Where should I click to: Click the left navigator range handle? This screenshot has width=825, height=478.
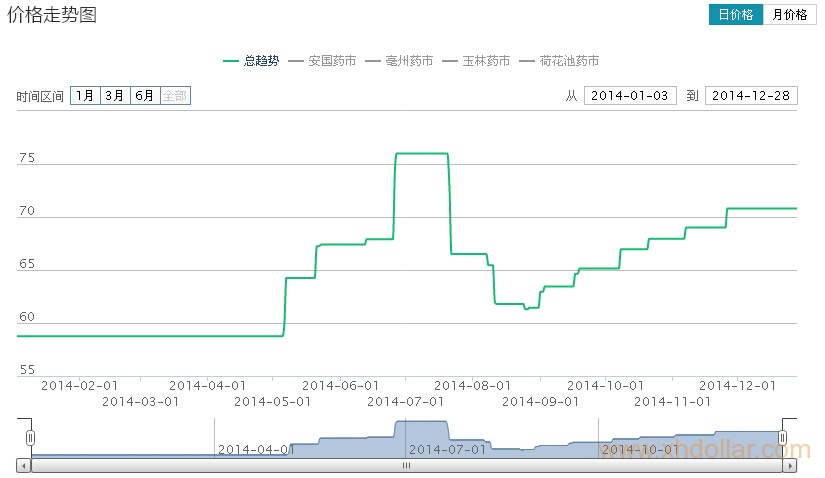pyautogui.click(x=31, y=438)
